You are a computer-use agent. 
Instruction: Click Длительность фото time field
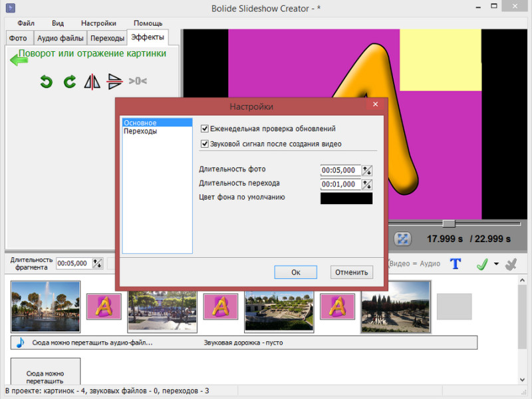340,170
